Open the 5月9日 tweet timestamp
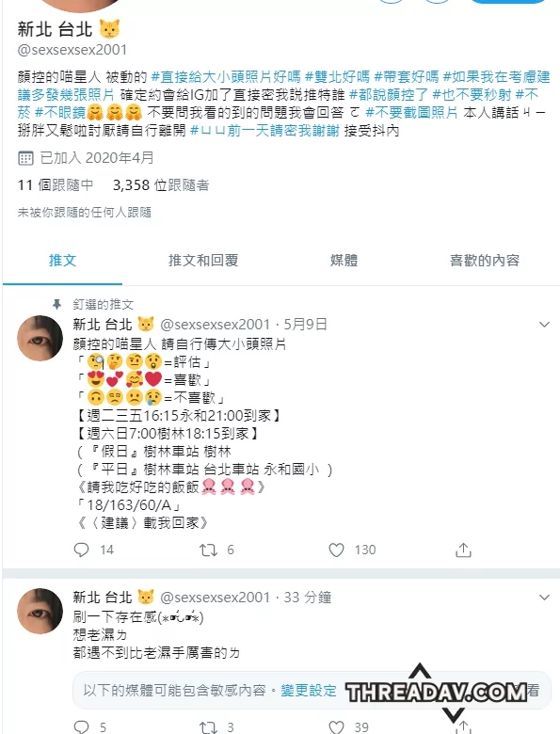Viewport: 560px width, 734px height. tap(305, 324)
